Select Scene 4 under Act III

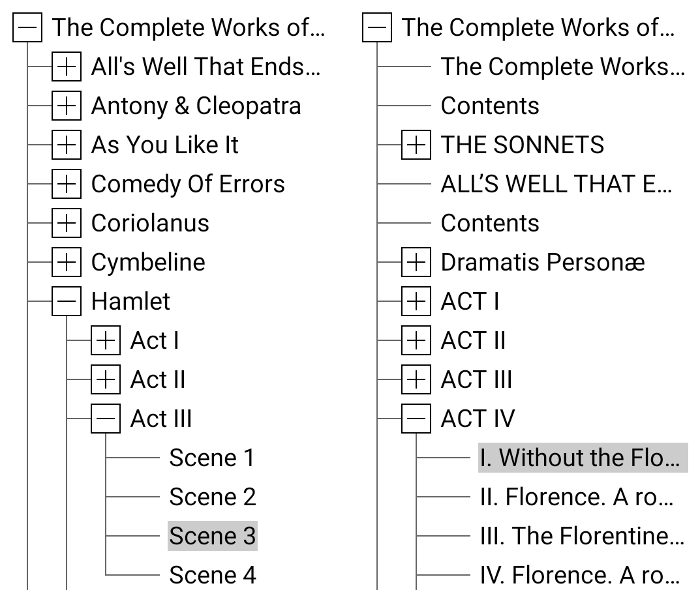tap(212, 575)
